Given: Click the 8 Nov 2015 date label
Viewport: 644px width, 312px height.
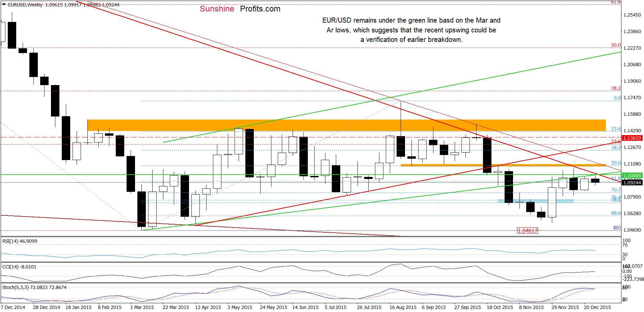Looking at the screenshot, I should click(x=531, y=307).
